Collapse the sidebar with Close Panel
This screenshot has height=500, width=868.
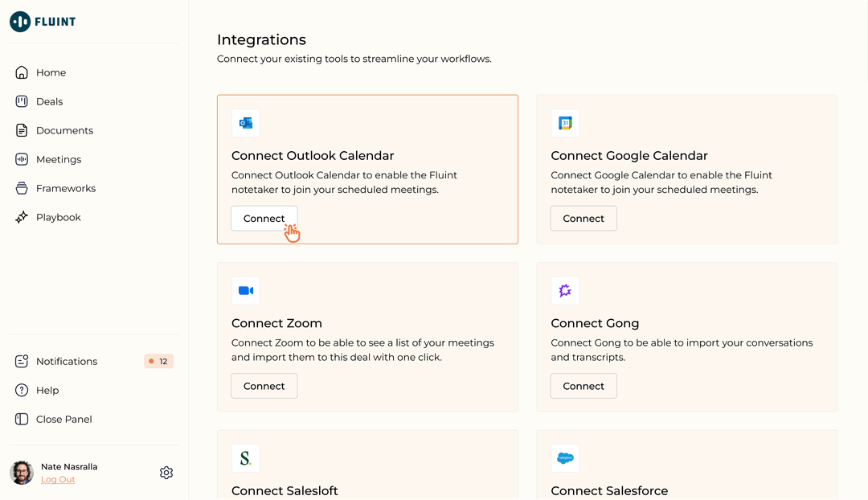click(64, 419)
